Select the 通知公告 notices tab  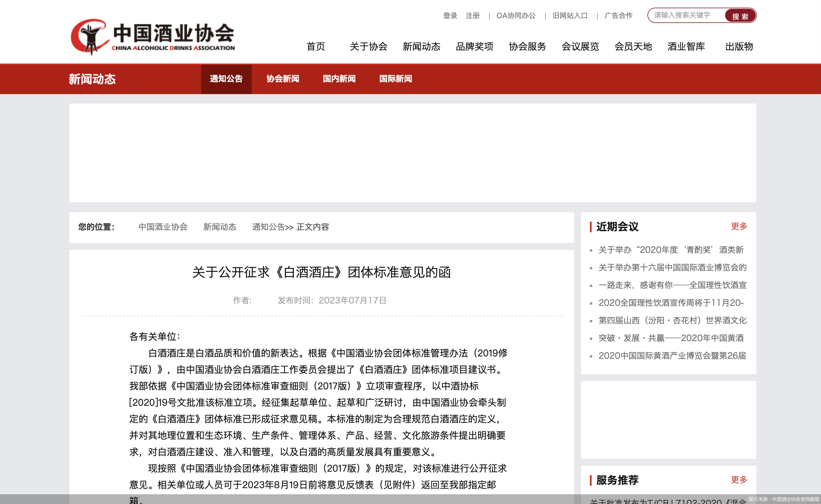(226, 79)
